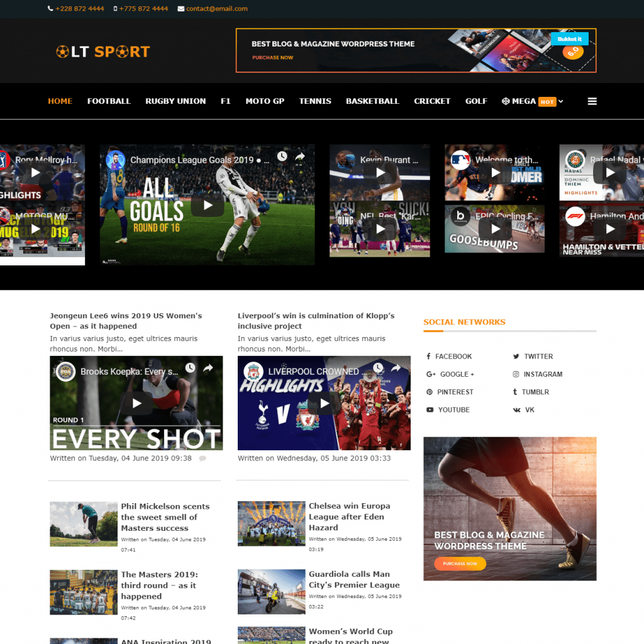Click the Facebook icon in Social Networks
The image size is (644, 644).
pyautogui.click(x=428, y=356)
